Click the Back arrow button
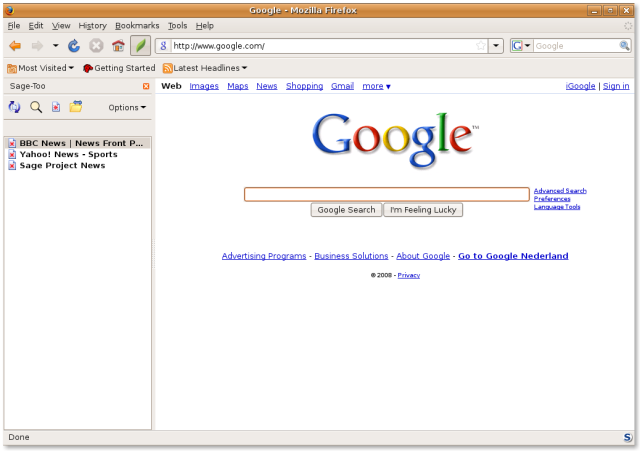The width and height of the screenshot is (640, 451). (15, 46)
